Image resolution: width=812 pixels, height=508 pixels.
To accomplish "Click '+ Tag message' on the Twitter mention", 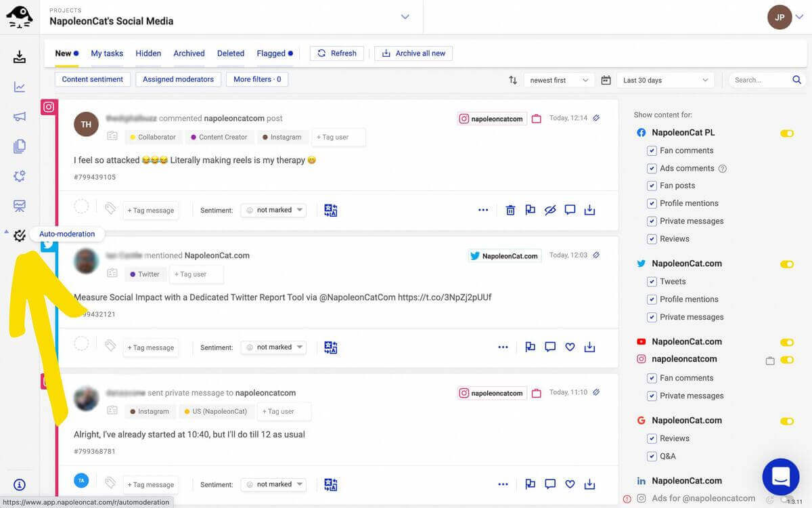I will (x=151, y=347).
